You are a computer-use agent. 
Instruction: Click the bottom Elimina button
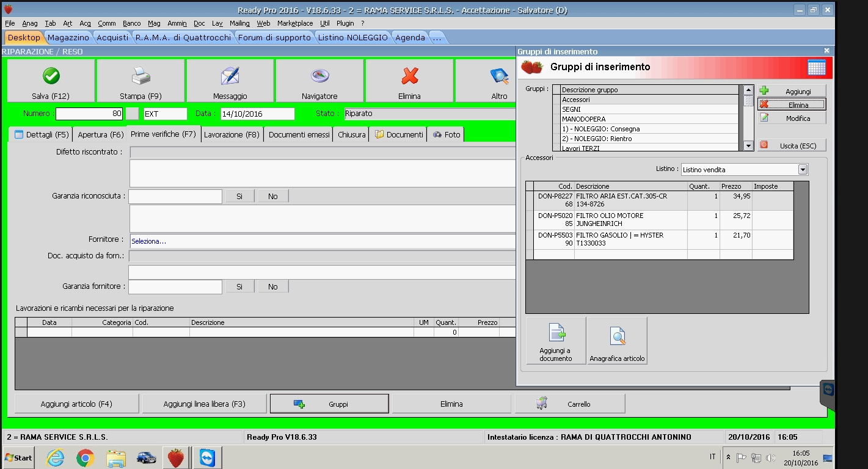pyautogui.click(x=451, y=404)
